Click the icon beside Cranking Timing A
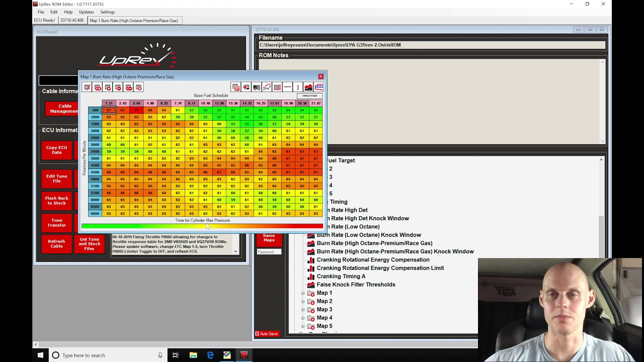The image size is (644, 362). (x=311, y=277)
